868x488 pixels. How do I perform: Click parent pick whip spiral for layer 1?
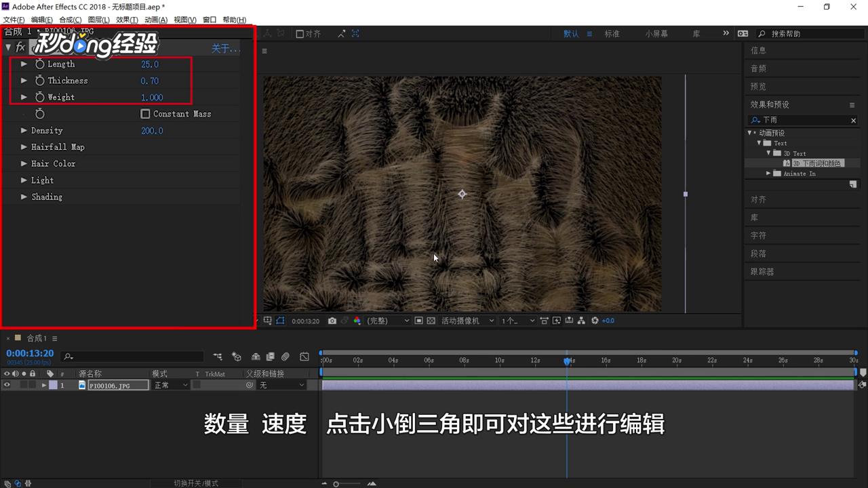click(250, 385)
